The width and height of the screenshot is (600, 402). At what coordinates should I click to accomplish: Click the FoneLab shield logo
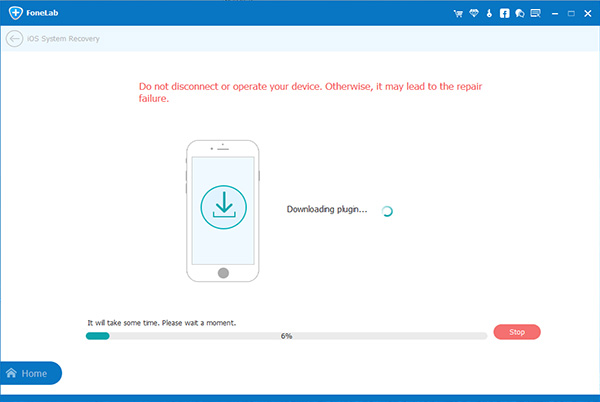pos(14,14)
